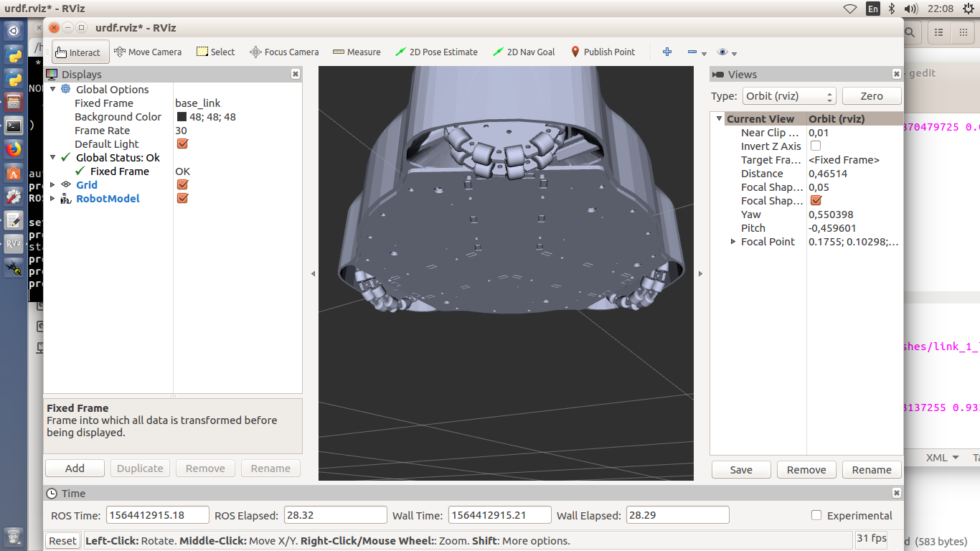This screenshot has height=551, width=980.
Task: Open the En keyboard layout indicator
Action: click(872, 9)
